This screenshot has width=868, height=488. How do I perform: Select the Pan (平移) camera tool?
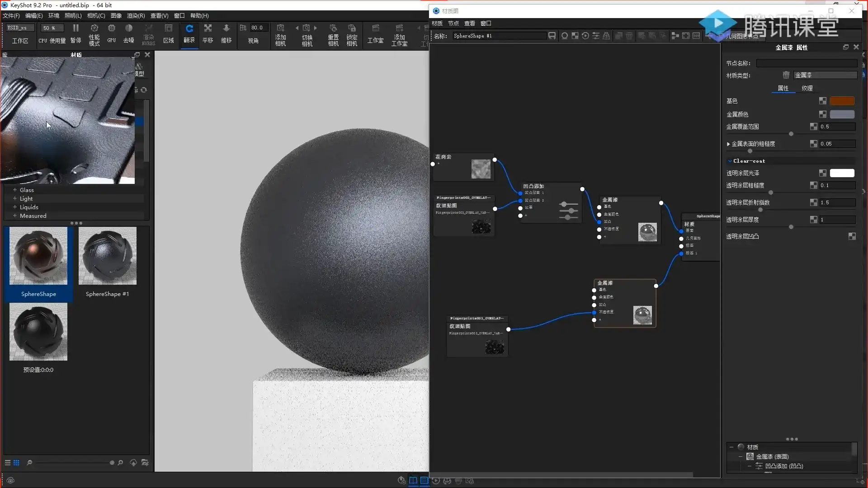[208, 28]
